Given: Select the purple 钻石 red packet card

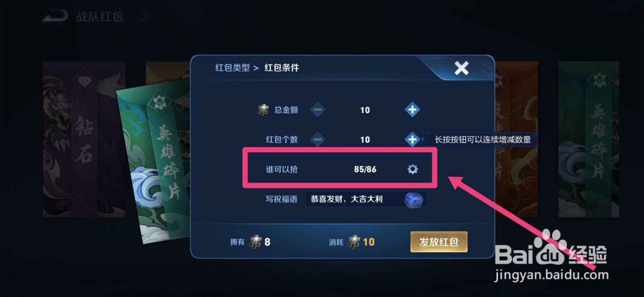Looking at the screenshot, I should click(x=84, y=139).
